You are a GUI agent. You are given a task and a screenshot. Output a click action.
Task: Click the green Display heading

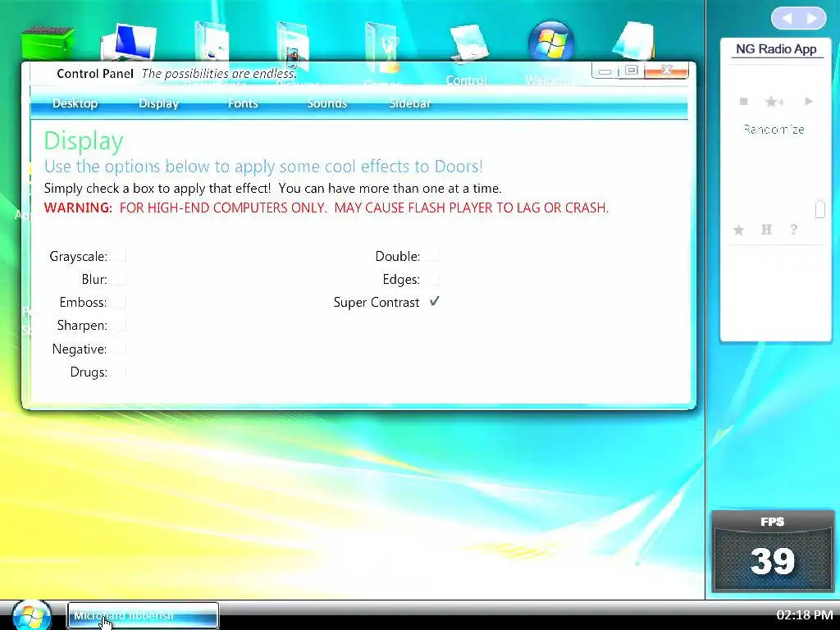[x=84, y=141]
